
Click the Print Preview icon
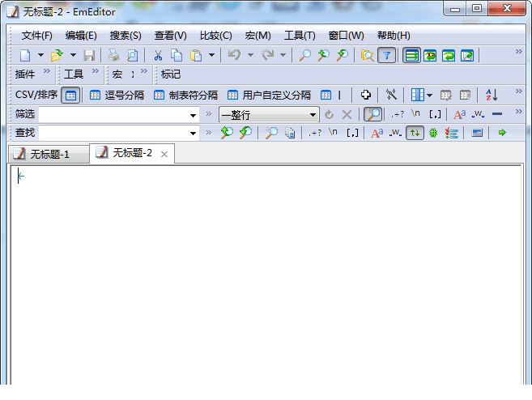pyautogui.click(x=132, y=55)
